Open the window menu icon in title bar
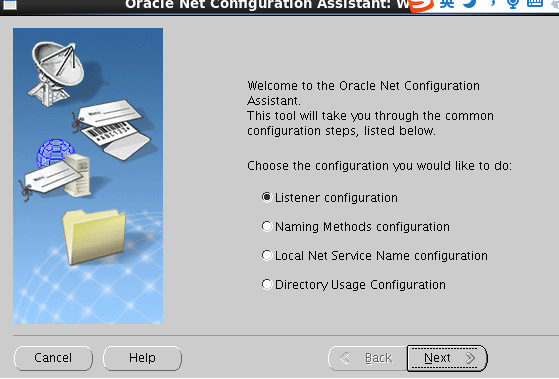 click(10, 5)
